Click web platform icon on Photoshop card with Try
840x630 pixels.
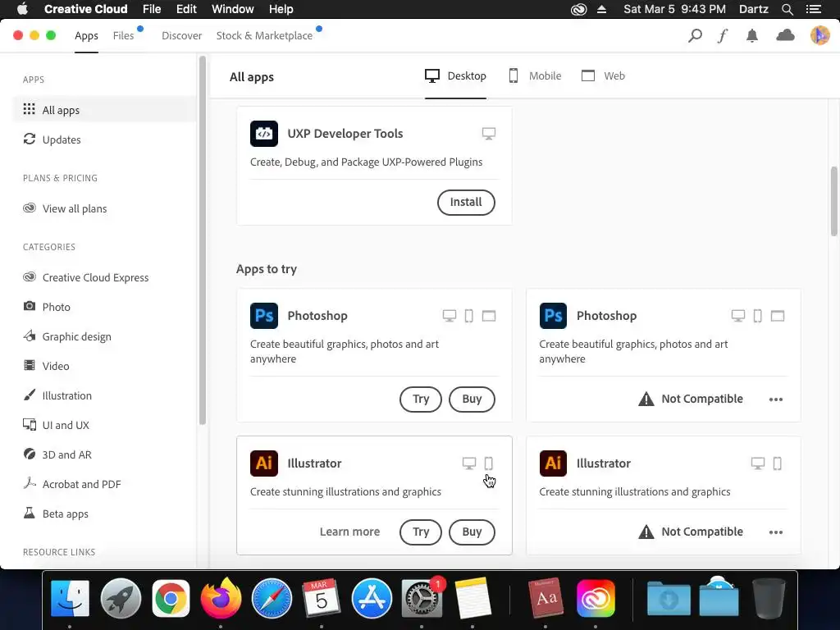coord(489,316)
